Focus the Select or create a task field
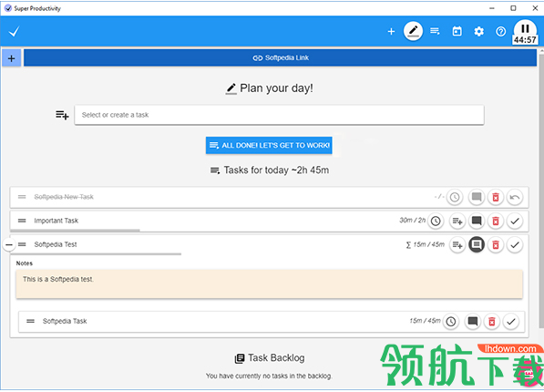 tap(279, 115)
